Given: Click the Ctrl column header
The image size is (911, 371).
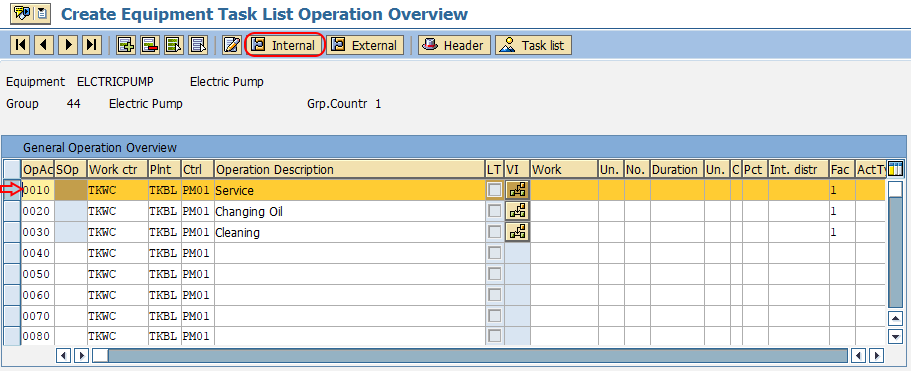Looking at the screenshot, I should click(198, 169).
